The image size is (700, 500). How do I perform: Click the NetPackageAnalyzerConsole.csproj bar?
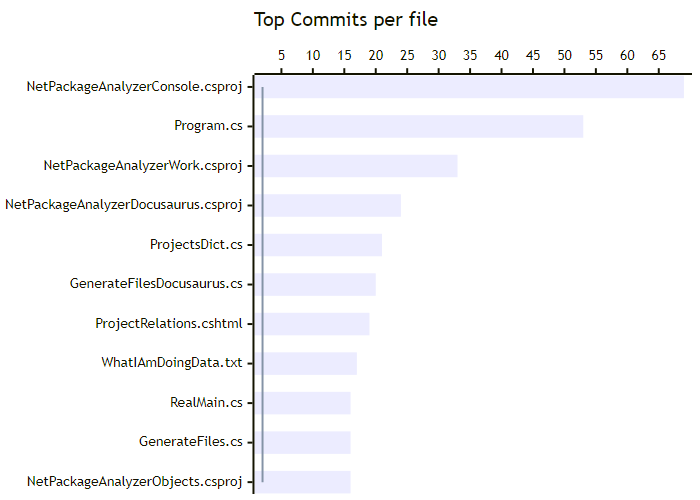[469, 87]
